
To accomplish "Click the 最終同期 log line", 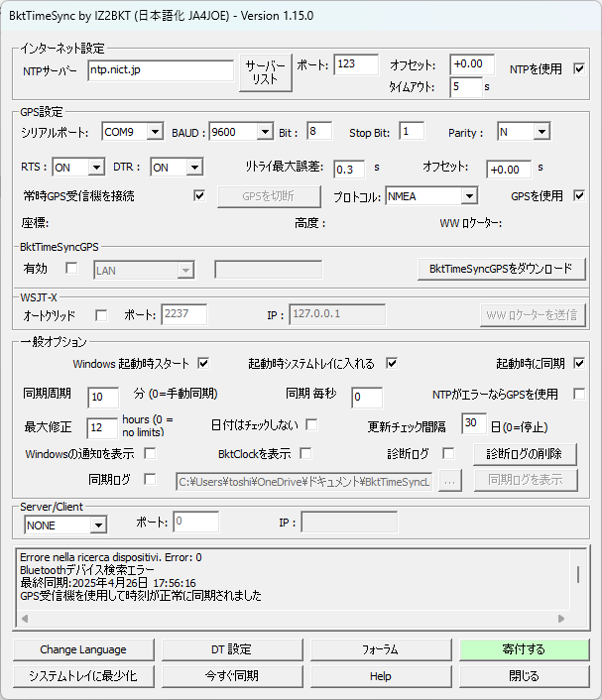I will click(x=108, y=583).
